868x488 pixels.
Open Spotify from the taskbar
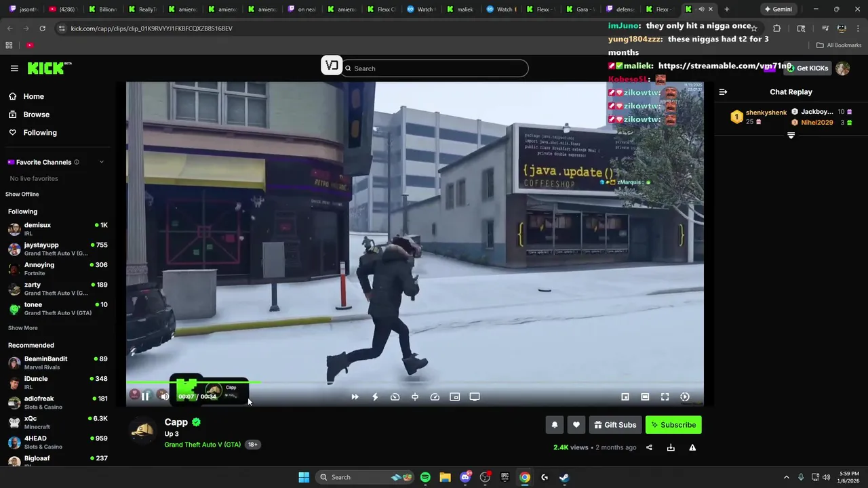click(425, 477)
